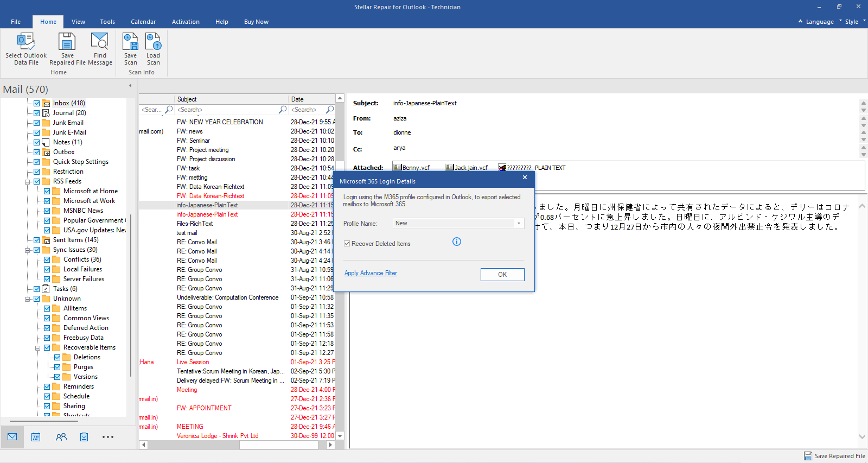Uncheck the Junk Email folder checkbox
Screen dimensions: 868x463
click(36, 123)
